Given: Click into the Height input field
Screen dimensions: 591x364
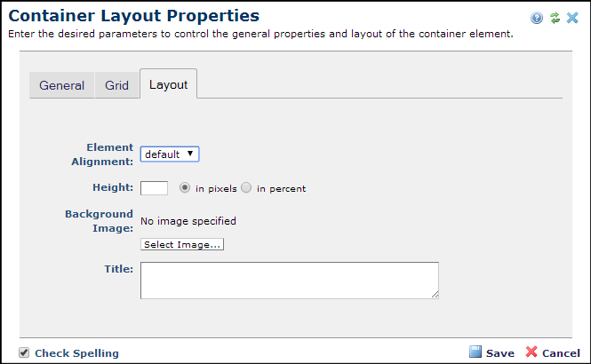Looking at the screenshot, I should [155, 188].
